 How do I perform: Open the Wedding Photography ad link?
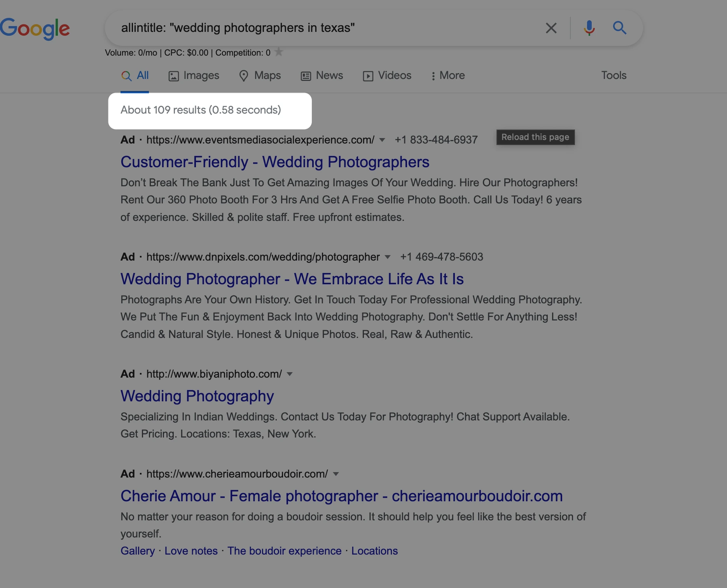pos(197,396)
